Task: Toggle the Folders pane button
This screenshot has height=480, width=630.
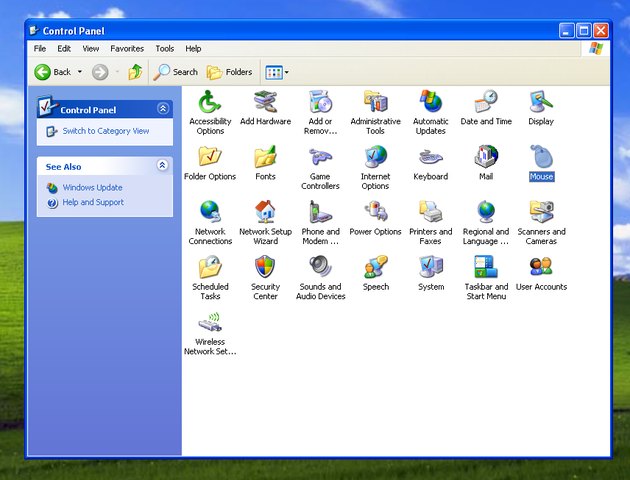Action: coord(230,72)
